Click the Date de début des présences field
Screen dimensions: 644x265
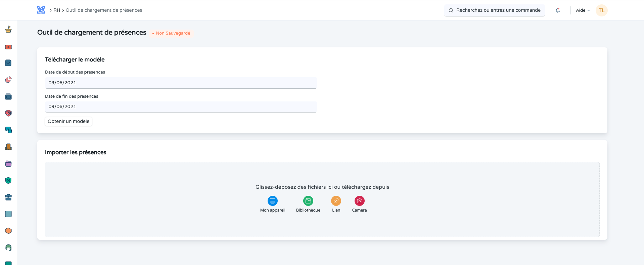tap(181, 83)
